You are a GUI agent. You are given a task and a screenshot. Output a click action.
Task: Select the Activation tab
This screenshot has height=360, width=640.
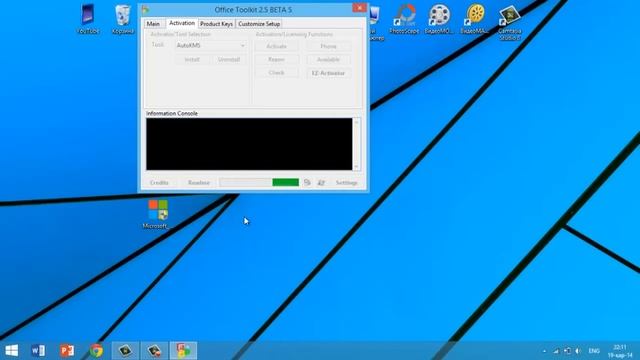pyautogui.click(x=182, y=23)
